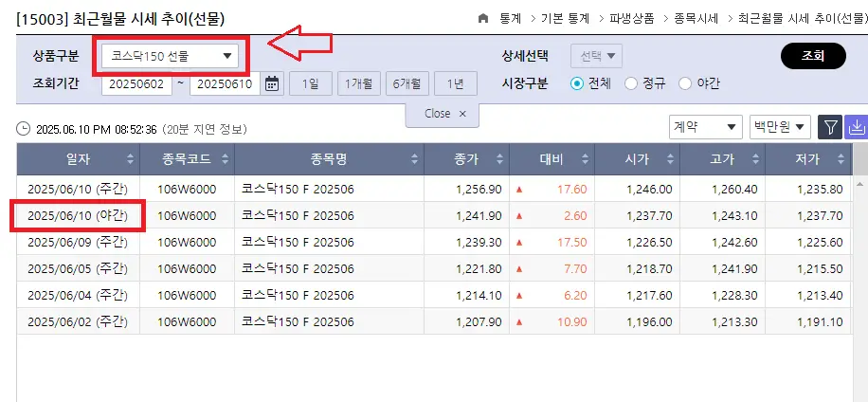The image size is (868, 402).
Task: Sort by 일자 column arrows
Action: (x=130, y=159)
